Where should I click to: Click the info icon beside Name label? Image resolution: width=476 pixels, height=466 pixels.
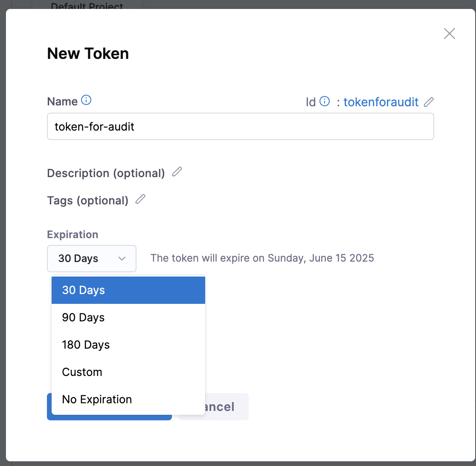click(86, 100)
